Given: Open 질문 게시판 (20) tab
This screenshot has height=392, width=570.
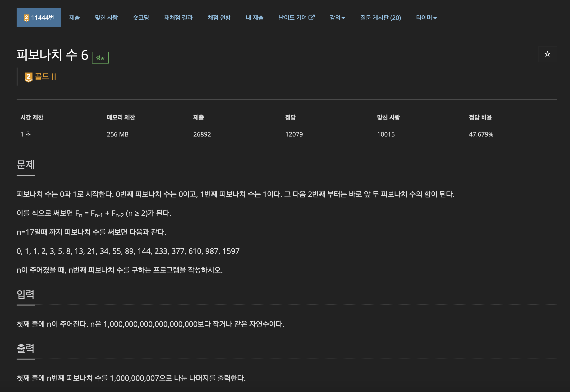Looking at the screenshot, I should pyautogui.click(x=380, y=18).
